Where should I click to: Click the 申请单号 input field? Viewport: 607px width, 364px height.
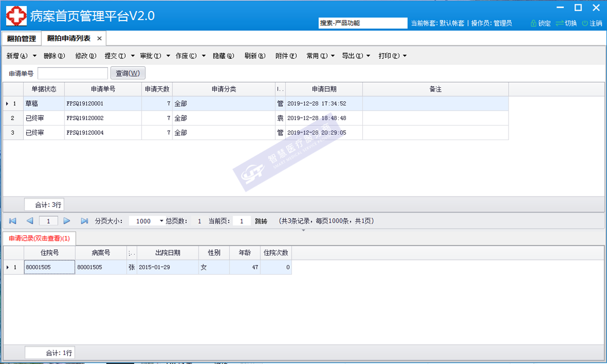73,73
